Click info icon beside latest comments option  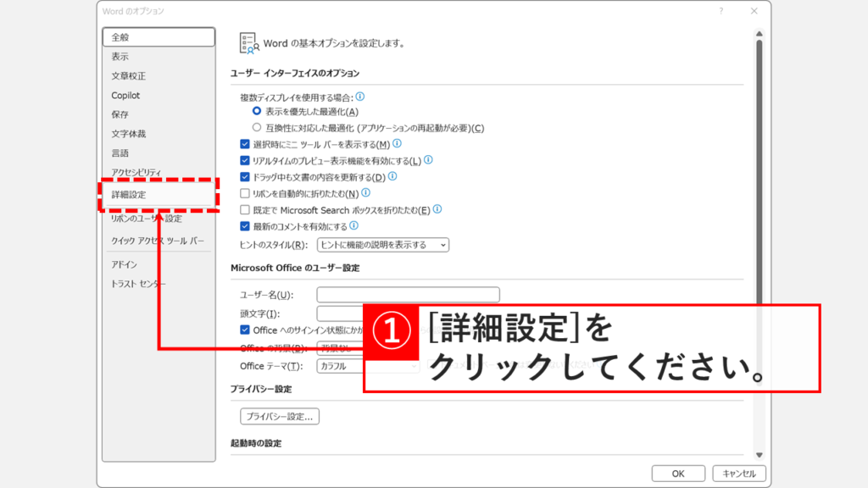(353, 224)
